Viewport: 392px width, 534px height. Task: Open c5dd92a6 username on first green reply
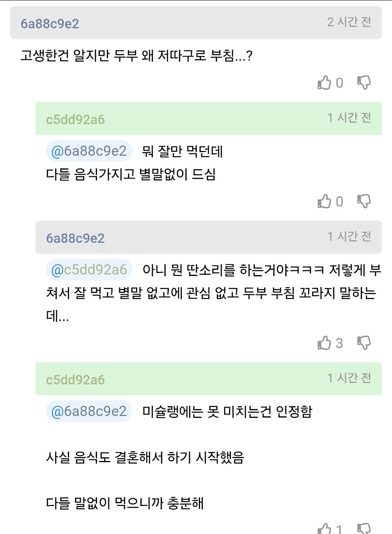pos(75,119)
